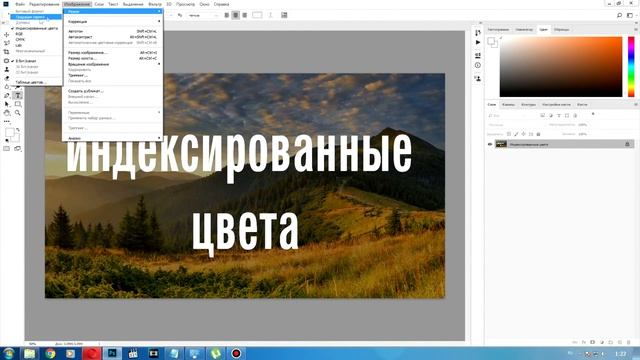Open Photoshop from the Windows taskbar
Screen dimensions: 640x360
pos(112,353)
